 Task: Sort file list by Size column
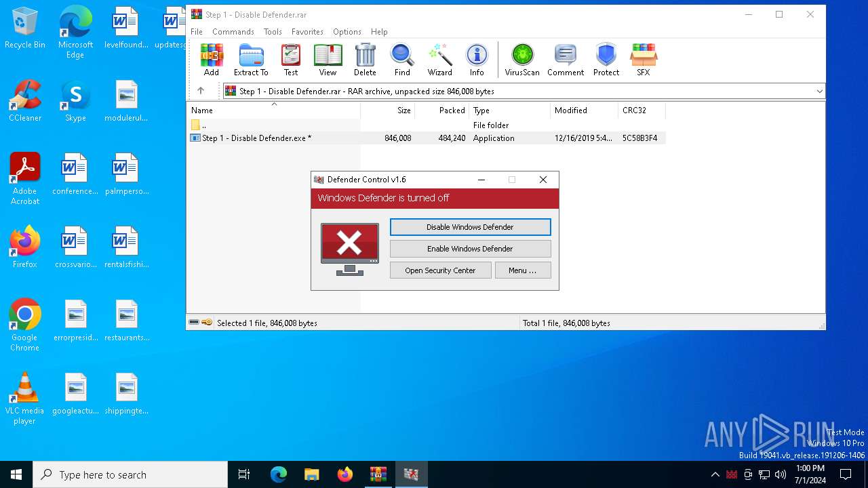tap(387, 110)
